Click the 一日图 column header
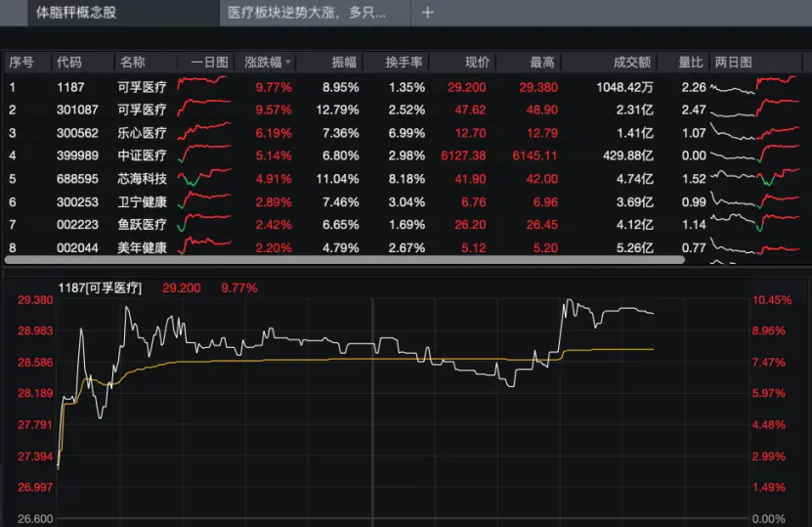 coord(210,63)
